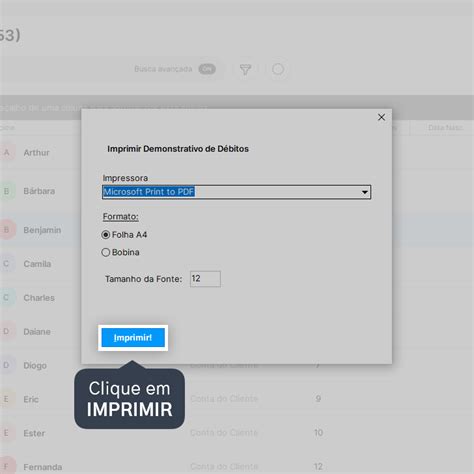Click Charles's avatar circle C

pos(6,297)
